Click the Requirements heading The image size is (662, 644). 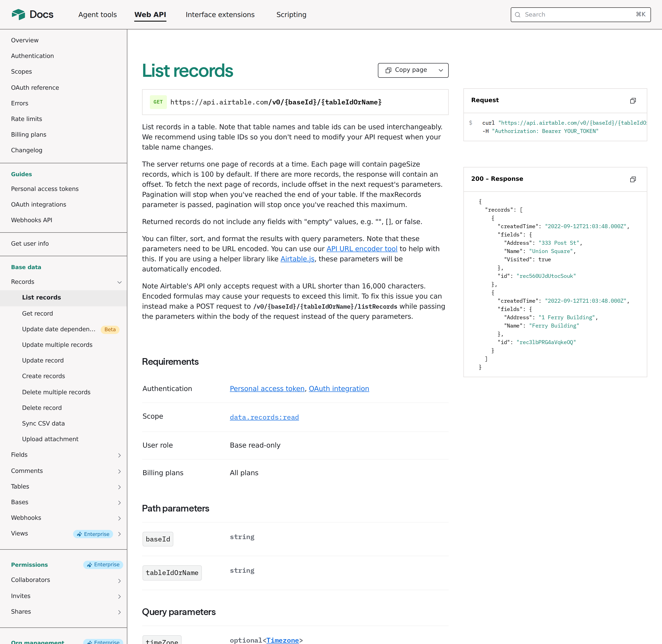point(170,362)
